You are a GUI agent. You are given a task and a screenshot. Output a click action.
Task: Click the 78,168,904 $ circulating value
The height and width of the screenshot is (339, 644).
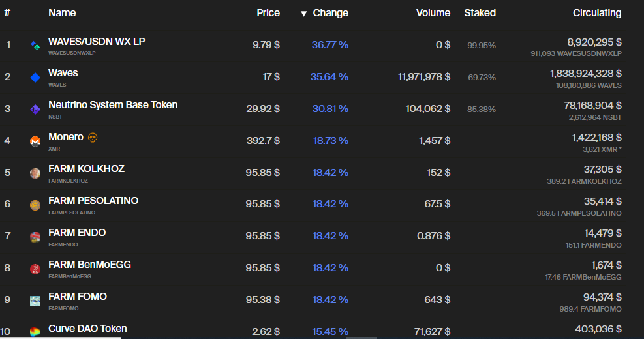pos(592,106)
